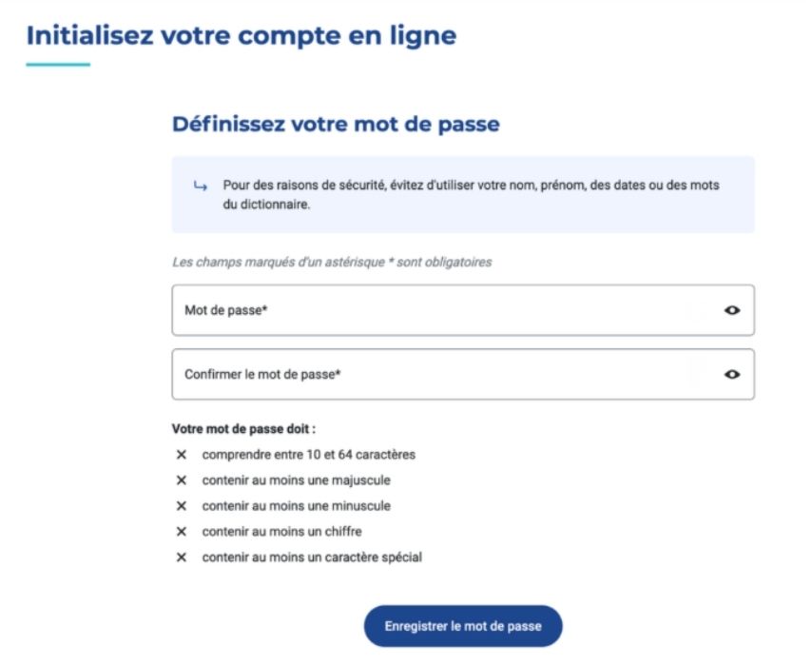This screenshot has height=666, width=812.
Task: Click the X icon beside the chiffre rule
Action: pyautogui.click(x=182, y=532)
